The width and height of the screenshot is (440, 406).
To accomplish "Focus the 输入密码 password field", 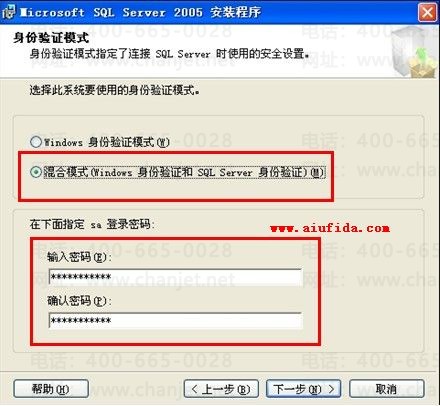I will click(x=175, y=277).
